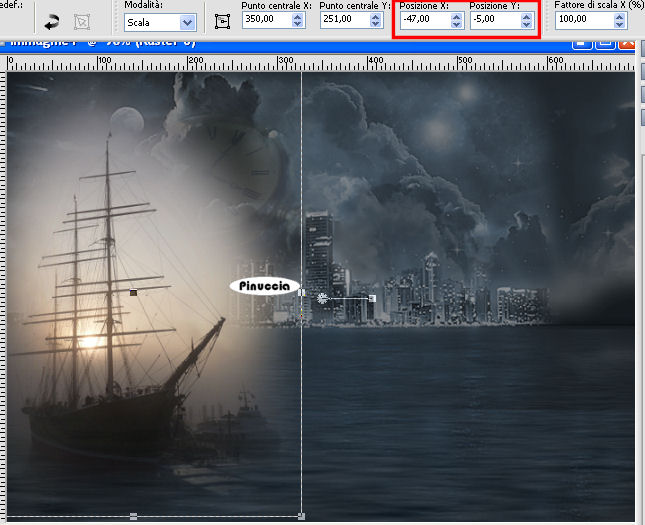The image size is (645, 525).
Task: Click the Posizione X input field
Action: [x=426, y=19]
